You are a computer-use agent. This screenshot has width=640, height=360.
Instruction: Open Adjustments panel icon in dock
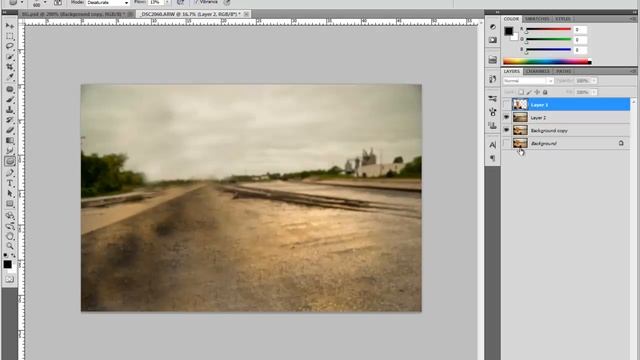pos(493,27)
